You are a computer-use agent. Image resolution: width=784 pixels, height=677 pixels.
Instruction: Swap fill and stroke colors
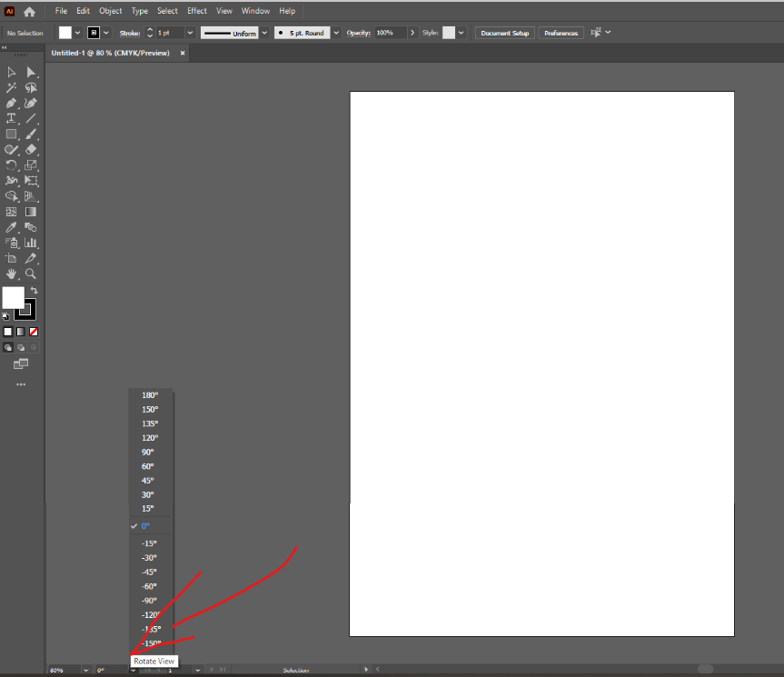(34, 290)
